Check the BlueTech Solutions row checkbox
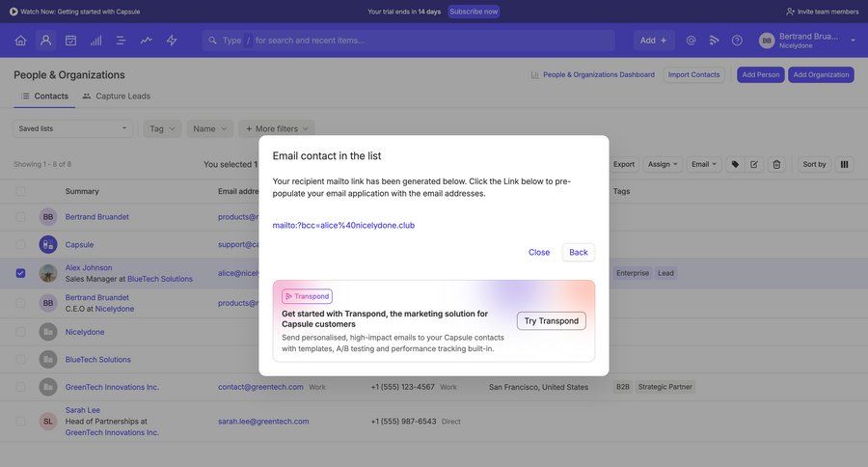This screenshot has width=868, height=467. click(x=20, y=360)
